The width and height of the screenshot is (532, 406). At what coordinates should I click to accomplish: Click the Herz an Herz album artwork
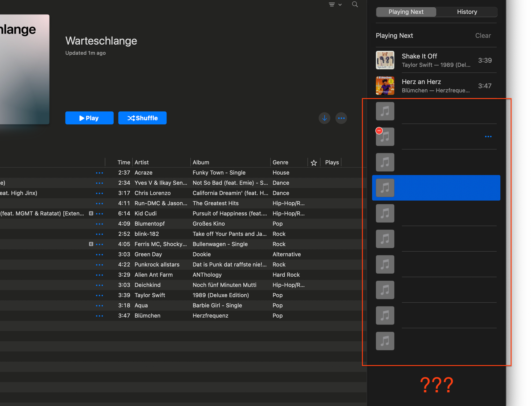tap(384, 85)
